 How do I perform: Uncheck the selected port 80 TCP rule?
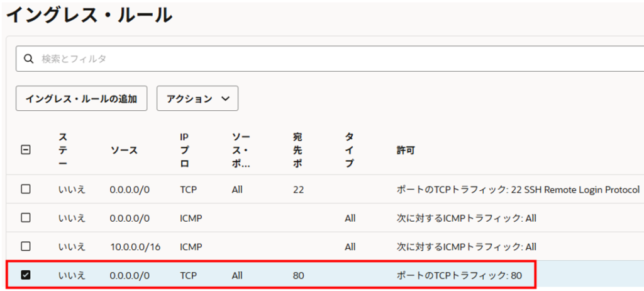[x=26, y=275]
